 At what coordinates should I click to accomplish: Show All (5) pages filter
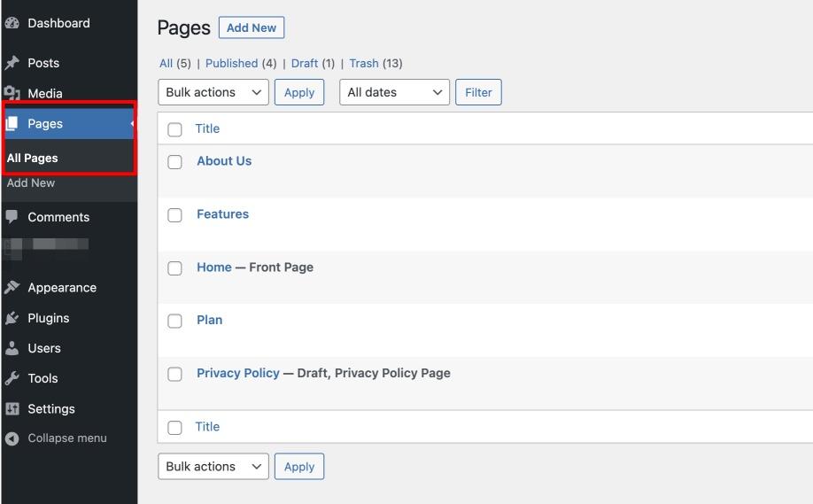175,63
